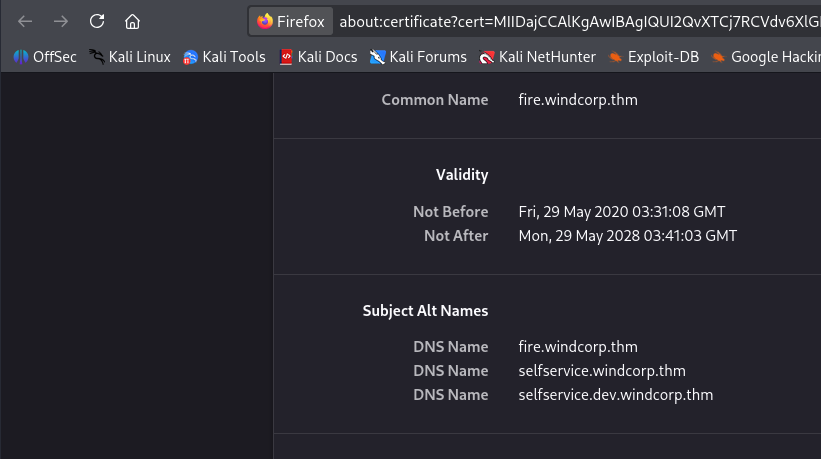Image resolution: width=821 pixels, height=459 pixels.
Task: Click the Subject Alt Names heading
Action: coord(425,311)
